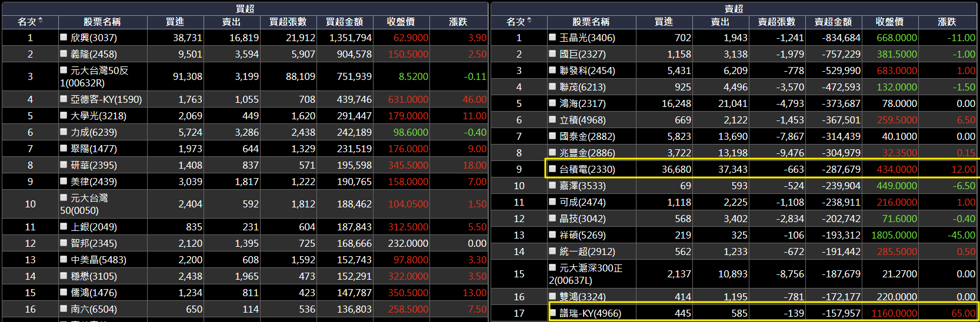
Task: Tick checkbox for 鴻海(2317)
Action: [x=552, y=103]
